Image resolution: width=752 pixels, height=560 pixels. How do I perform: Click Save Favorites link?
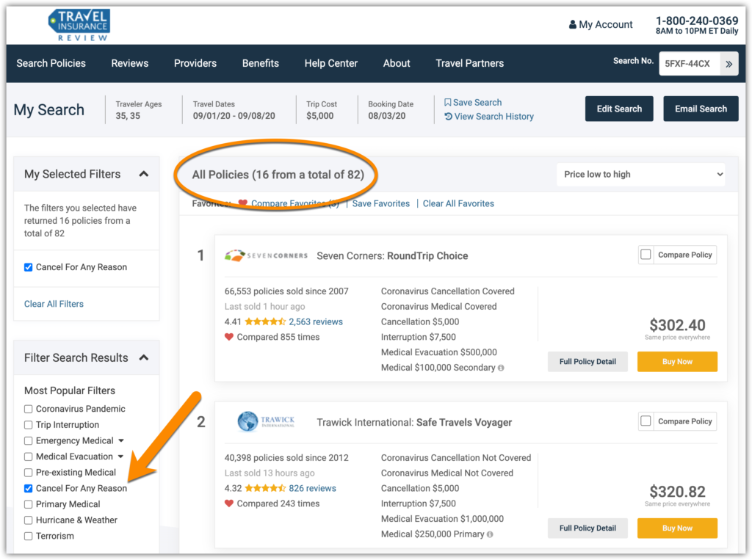point(381,203)
